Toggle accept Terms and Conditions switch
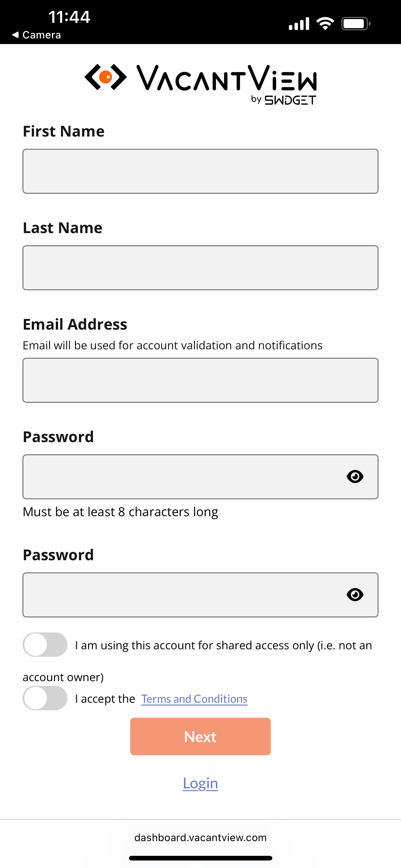This screenshot has height=868, width=401. [x=45, y=698]
